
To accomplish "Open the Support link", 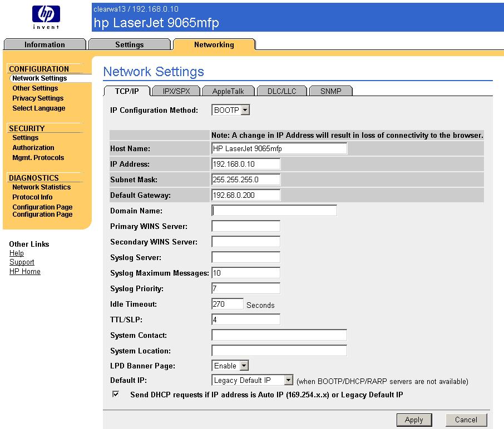I will point(22,262).
